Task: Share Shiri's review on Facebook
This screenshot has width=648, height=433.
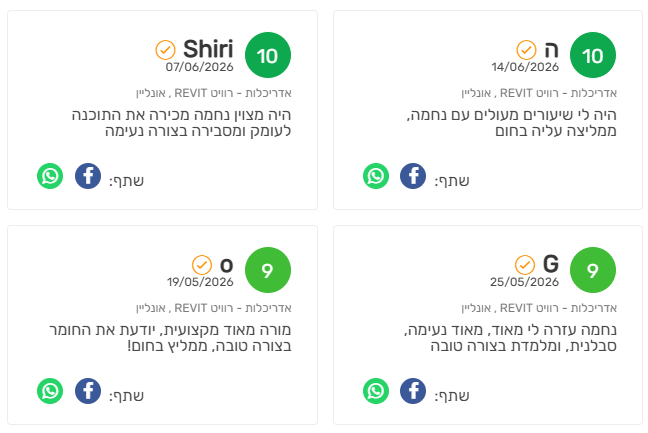Action: [88, 176]
